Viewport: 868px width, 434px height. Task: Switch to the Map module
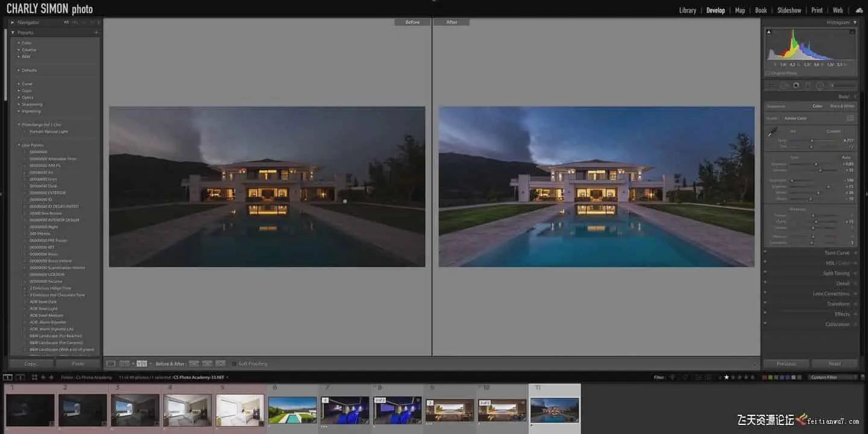click(740, 10)
